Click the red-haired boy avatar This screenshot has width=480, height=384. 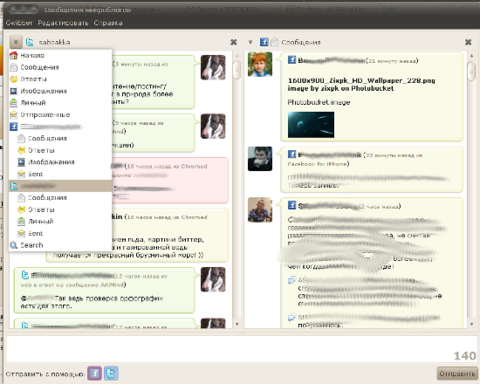260,64
